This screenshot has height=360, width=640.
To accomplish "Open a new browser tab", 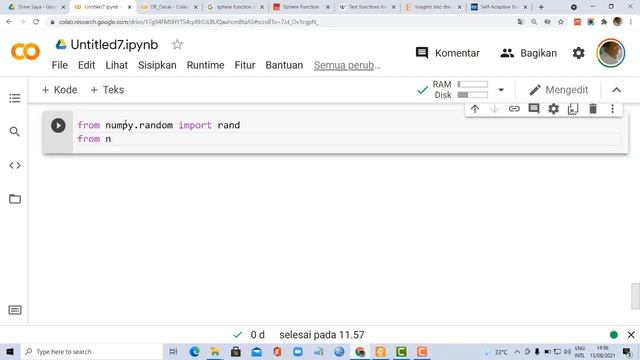I will pyautogui.click(x=541, y=7).
